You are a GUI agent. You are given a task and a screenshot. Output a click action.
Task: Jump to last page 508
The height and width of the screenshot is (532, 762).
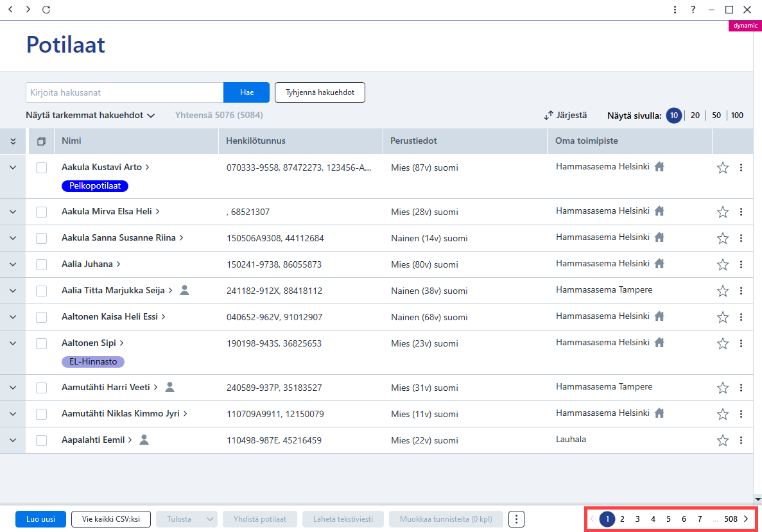731,519
